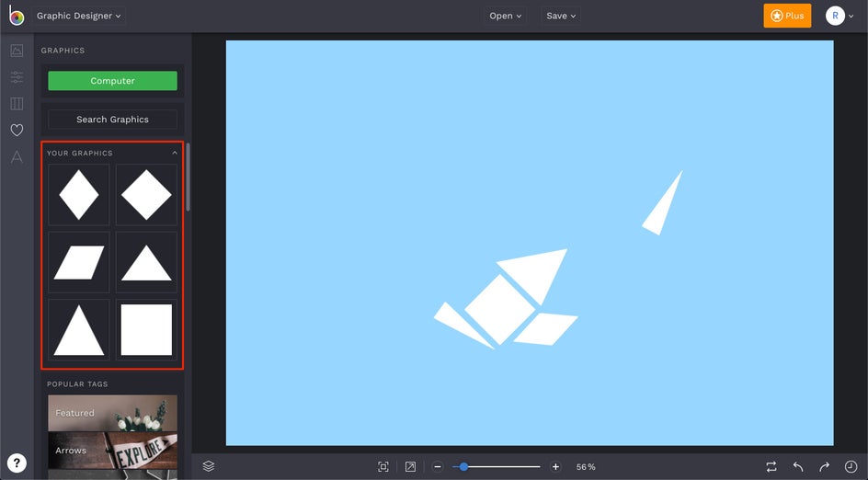Open the Open menu
This screenshot has height=480, width=868.
pyautogui.click(x=506, y=16)
